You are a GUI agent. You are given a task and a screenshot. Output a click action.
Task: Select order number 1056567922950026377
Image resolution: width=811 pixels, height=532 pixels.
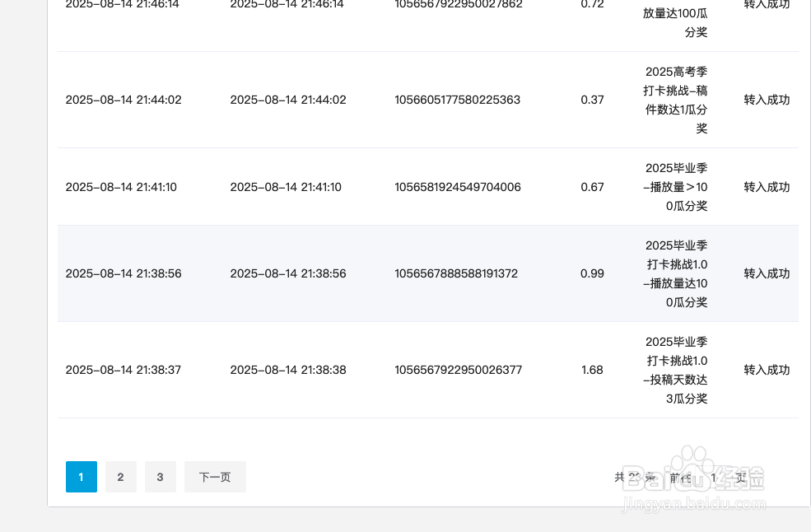point(459,370)
